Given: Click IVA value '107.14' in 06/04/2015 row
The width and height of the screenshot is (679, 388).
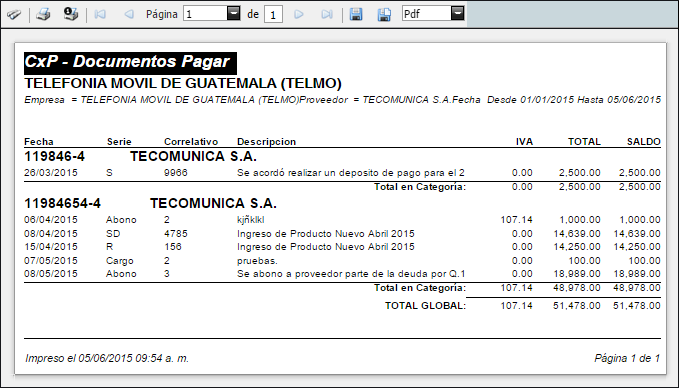Looking at the screenshot, I should pyautogui.click(x=517, y=220).
